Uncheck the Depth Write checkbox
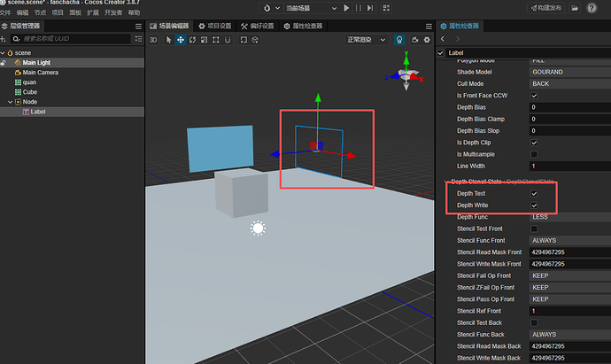611x364 pixels. (x=534, y=205)
